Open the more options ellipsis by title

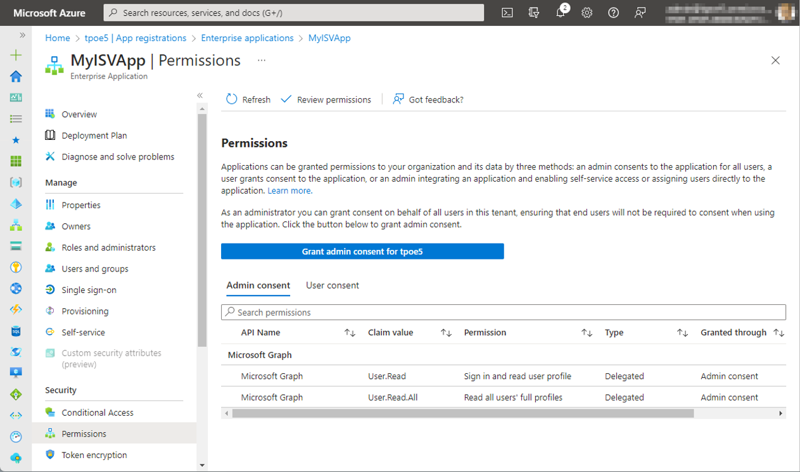[x=262, y=60]
